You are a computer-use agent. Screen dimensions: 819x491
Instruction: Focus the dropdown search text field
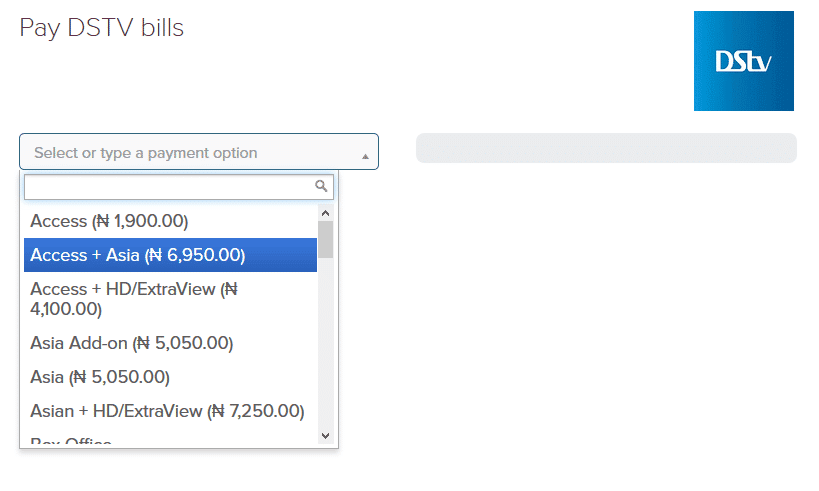pos(168,187)
